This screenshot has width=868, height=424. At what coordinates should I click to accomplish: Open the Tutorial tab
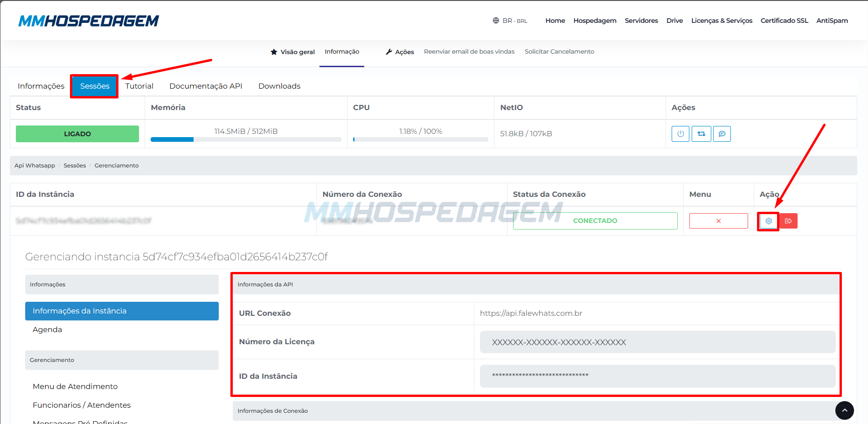[x=139, y=86]
